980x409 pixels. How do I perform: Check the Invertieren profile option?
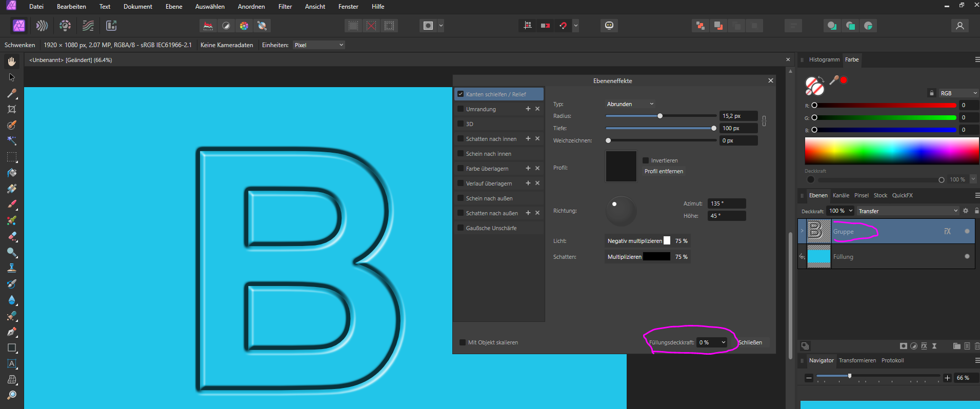click(x=646, y=160)
